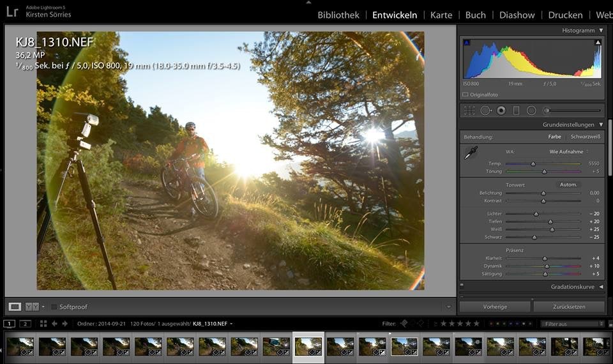613x364 pixels.
Task: Click the main window button 1
Action: [x=10, y=324]
